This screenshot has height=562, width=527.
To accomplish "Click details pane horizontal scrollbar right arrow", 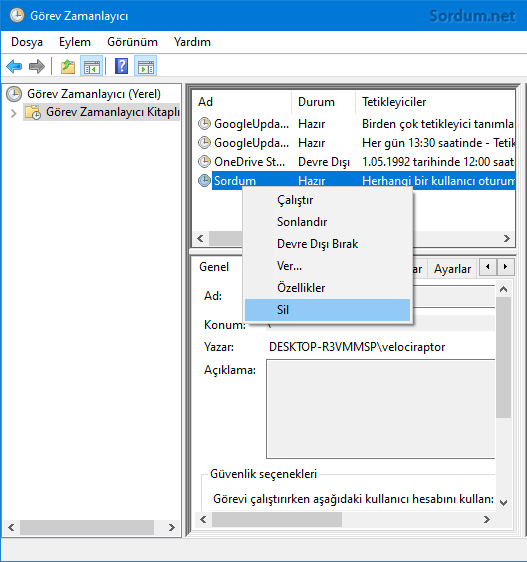I will tap(486, 519).
